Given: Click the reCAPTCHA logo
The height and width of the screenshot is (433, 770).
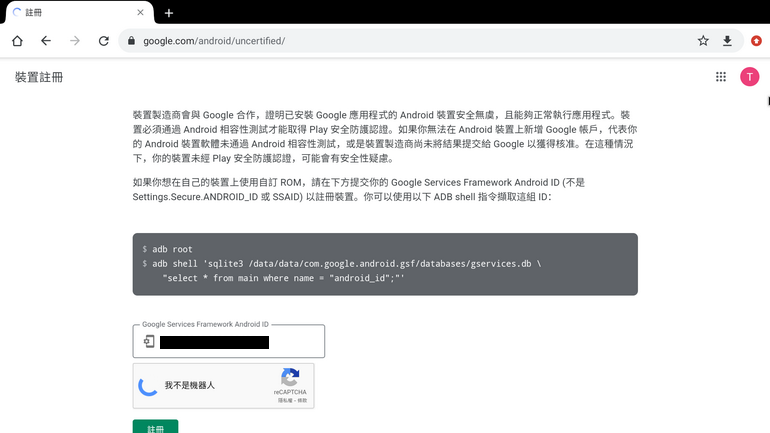Looking at the screenshot, I should pos(290,378).
